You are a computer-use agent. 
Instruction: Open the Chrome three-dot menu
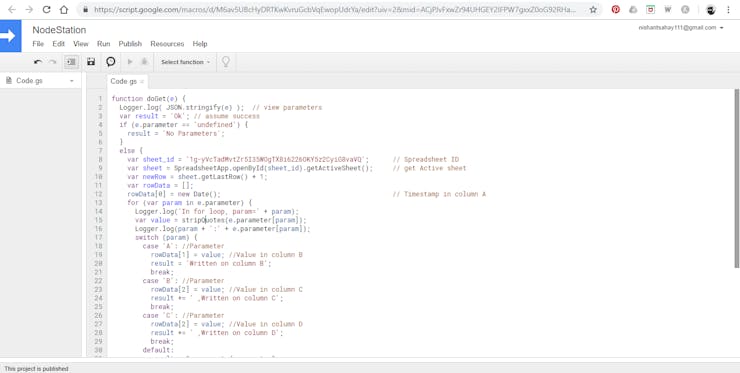[x=728, y=9]
